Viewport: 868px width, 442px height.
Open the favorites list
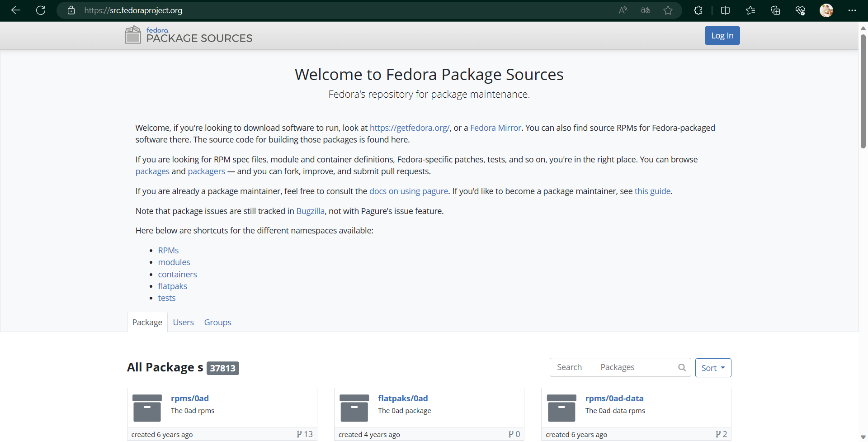750,10
